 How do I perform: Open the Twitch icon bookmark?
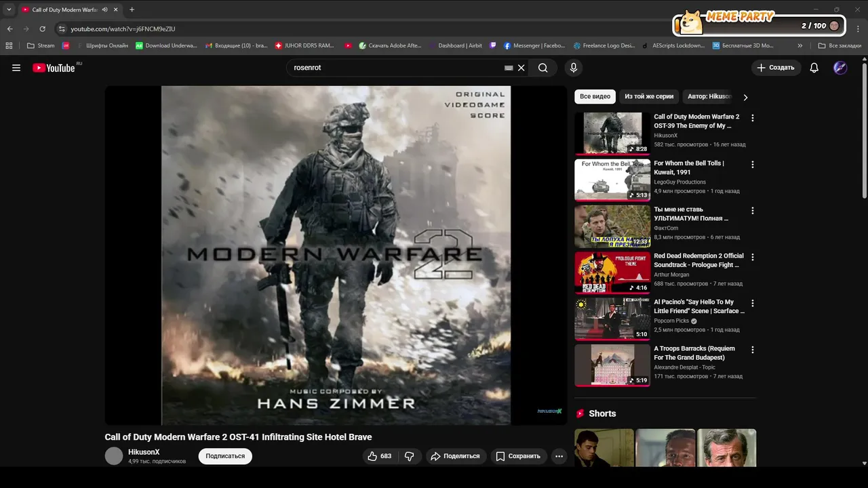pos(493,45)
